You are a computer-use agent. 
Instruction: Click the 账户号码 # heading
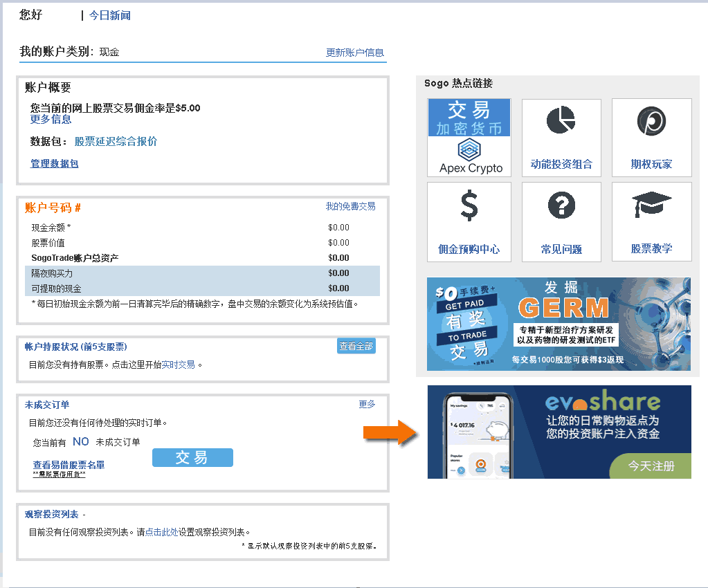pyautogui.click(x=53, y=208)
